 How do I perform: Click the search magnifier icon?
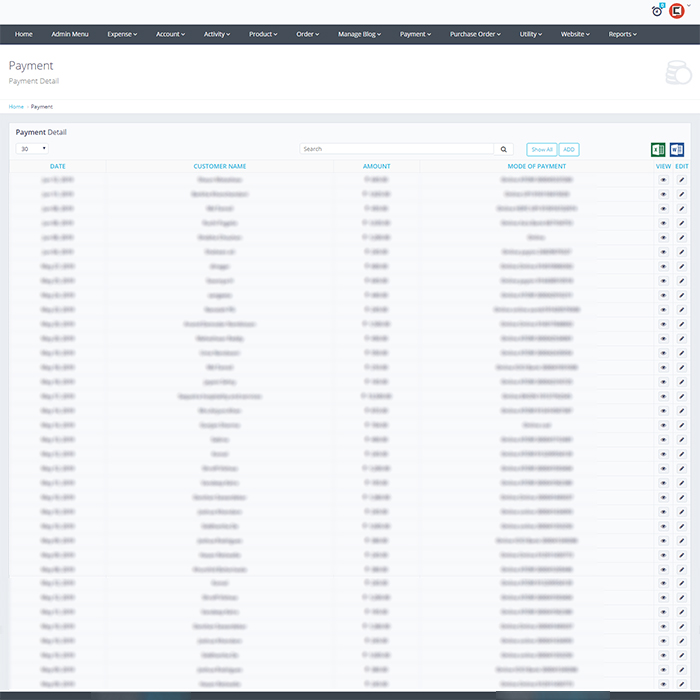(x=504, y=149)
